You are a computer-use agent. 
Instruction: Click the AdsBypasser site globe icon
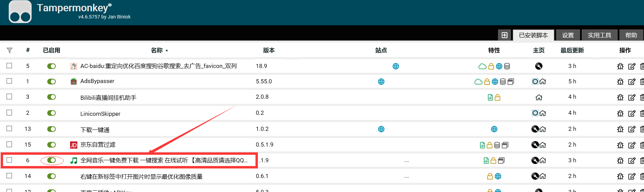(381, 82)
